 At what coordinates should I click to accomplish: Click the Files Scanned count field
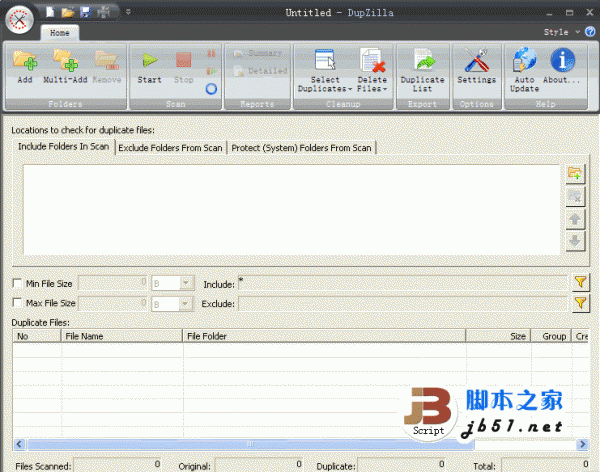(117, 465)
